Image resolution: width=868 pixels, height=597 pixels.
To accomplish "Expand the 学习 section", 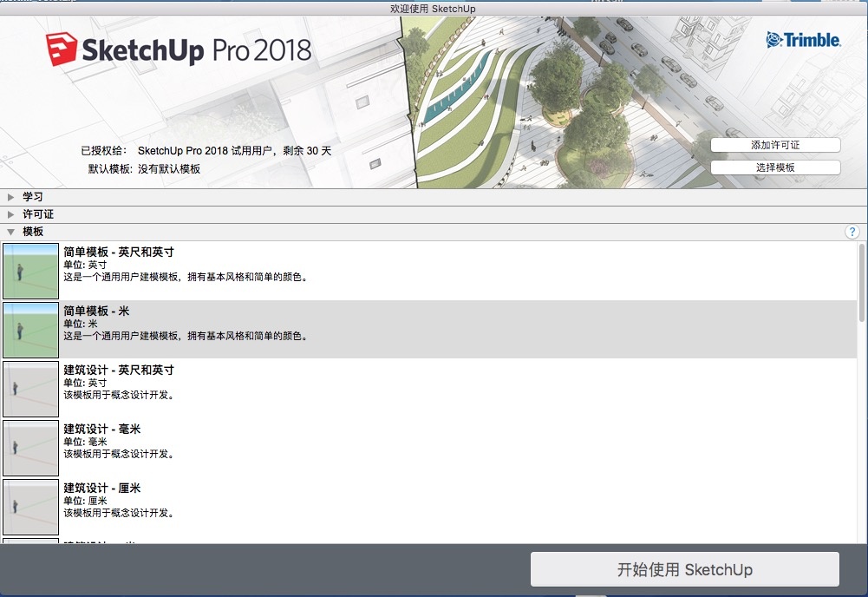I will (10, 197).
